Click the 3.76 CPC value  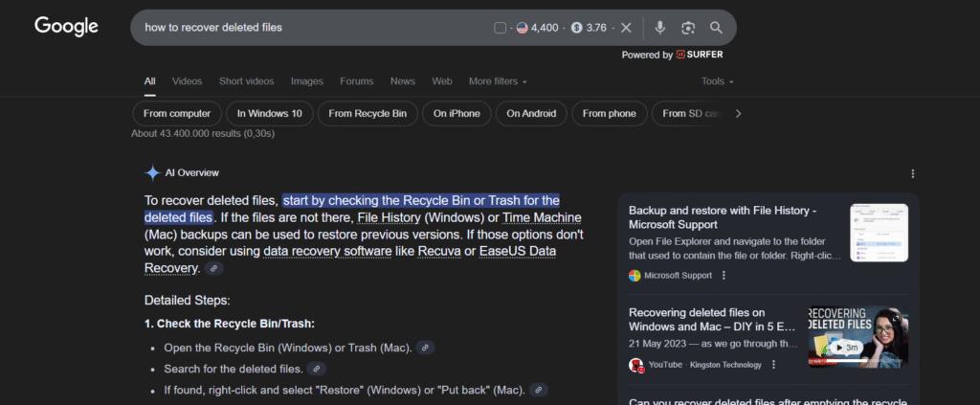pos(596,28)
